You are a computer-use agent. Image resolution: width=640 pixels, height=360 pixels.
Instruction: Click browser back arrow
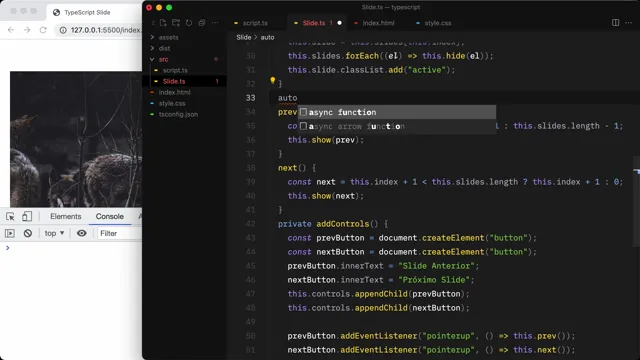pos(11,30)
